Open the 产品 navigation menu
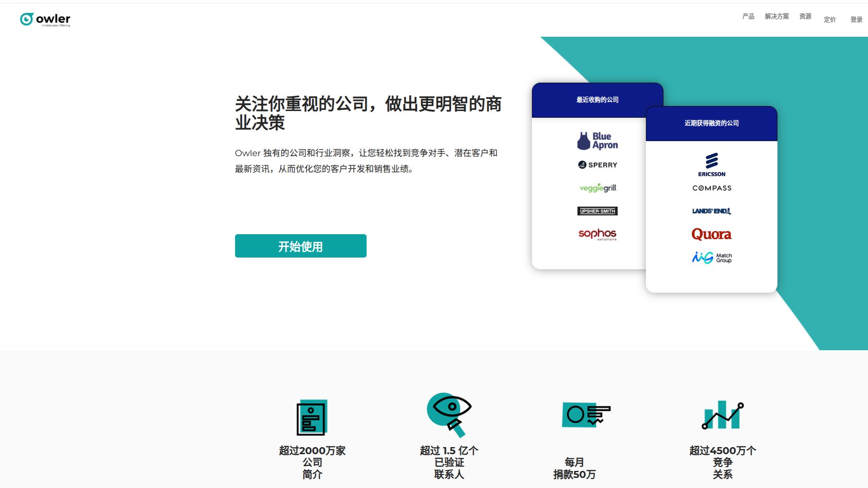 click(x=748, y=16)
